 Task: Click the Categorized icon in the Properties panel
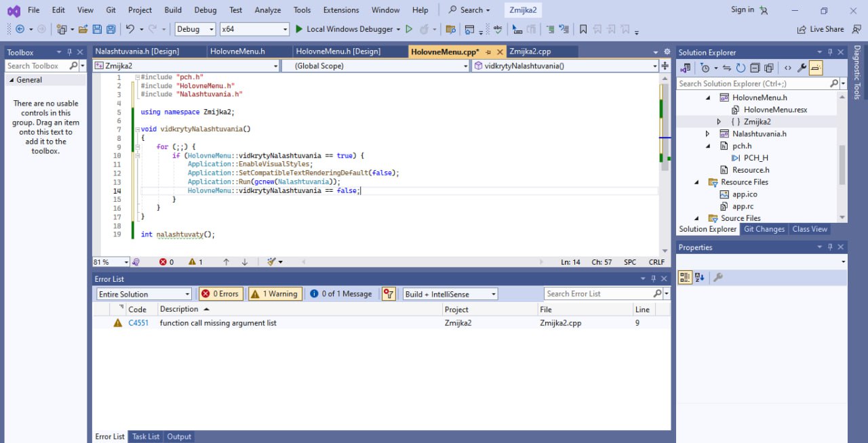tap(685, 277)
